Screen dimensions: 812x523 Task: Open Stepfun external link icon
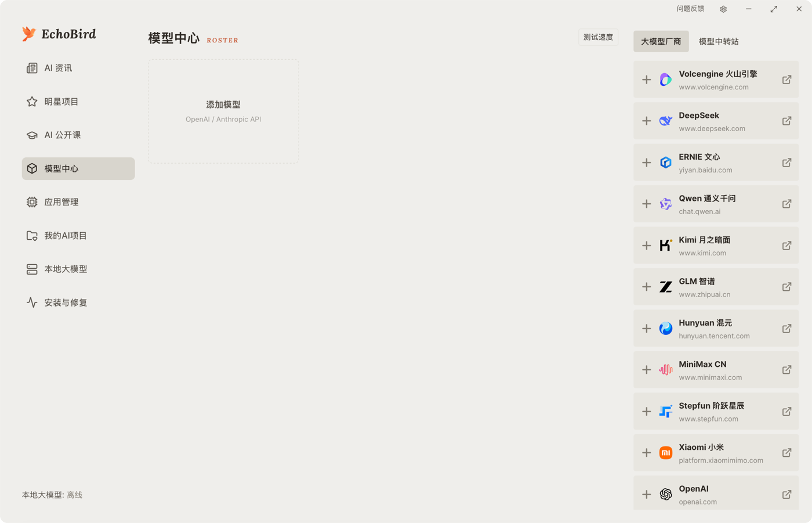pyautogui.click(x=786, y=412)
